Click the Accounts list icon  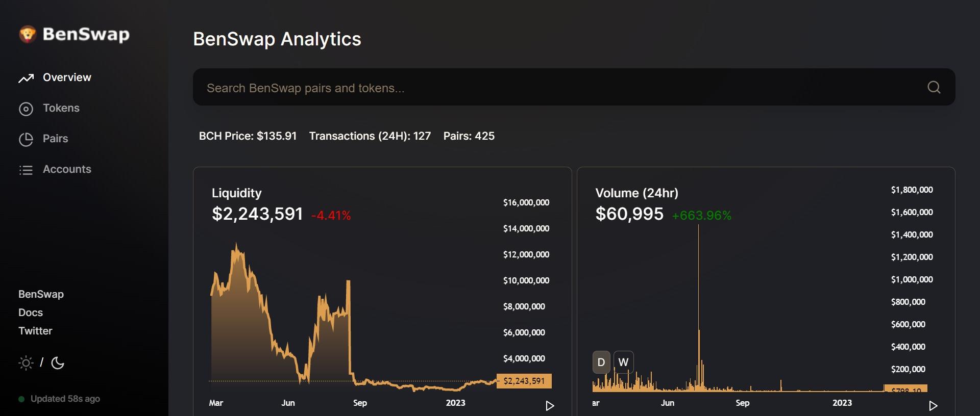coord(26,170)
